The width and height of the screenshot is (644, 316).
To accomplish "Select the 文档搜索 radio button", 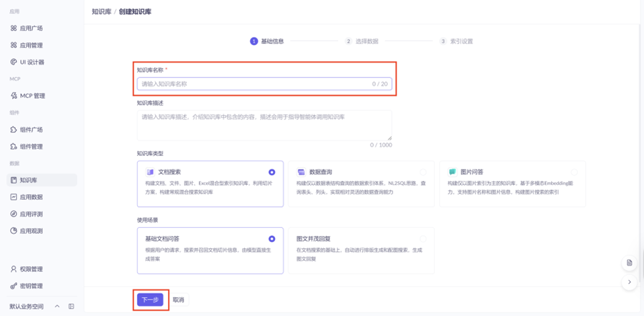I will click(272, 171).
